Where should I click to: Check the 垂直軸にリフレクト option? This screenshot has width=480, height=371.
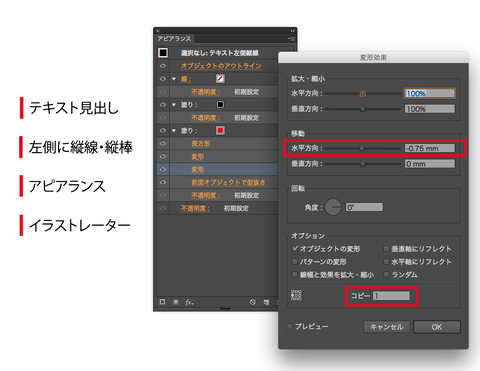(386, 248)
